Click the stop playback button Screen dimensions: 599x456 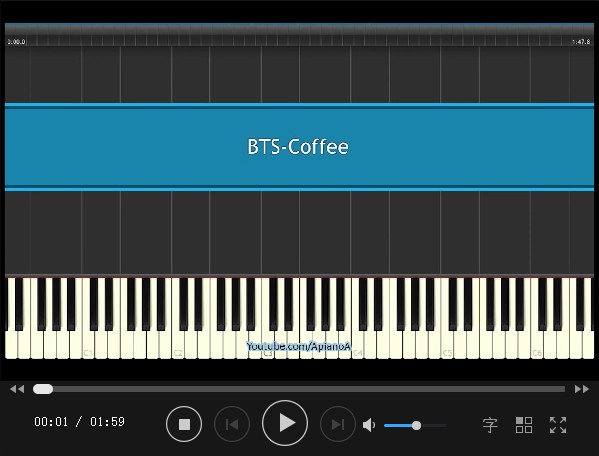[x=184, y=424]
